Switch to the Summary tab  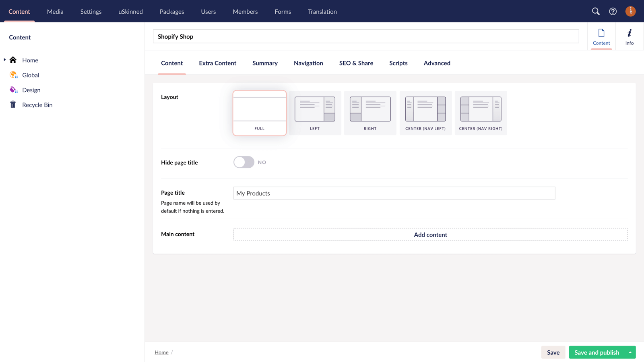pos(265,63)
